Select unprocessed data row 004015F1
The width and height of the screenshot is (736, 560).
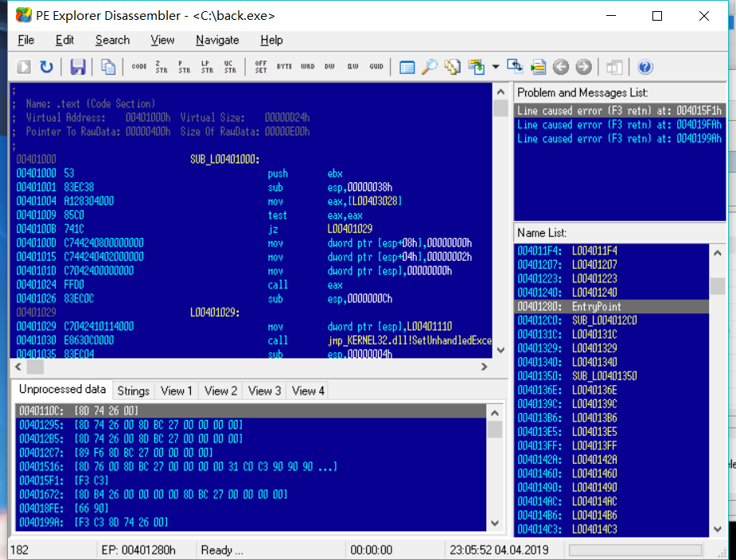251,480
